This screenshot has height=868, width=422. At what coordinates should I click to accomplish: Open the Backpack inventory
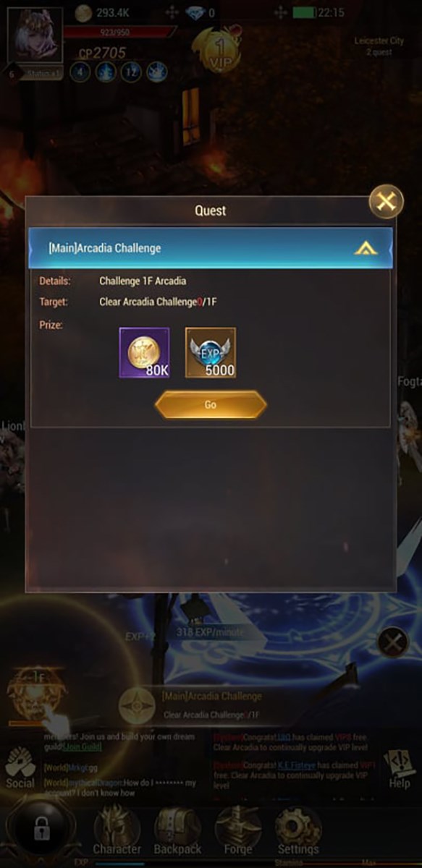point(178,830)
